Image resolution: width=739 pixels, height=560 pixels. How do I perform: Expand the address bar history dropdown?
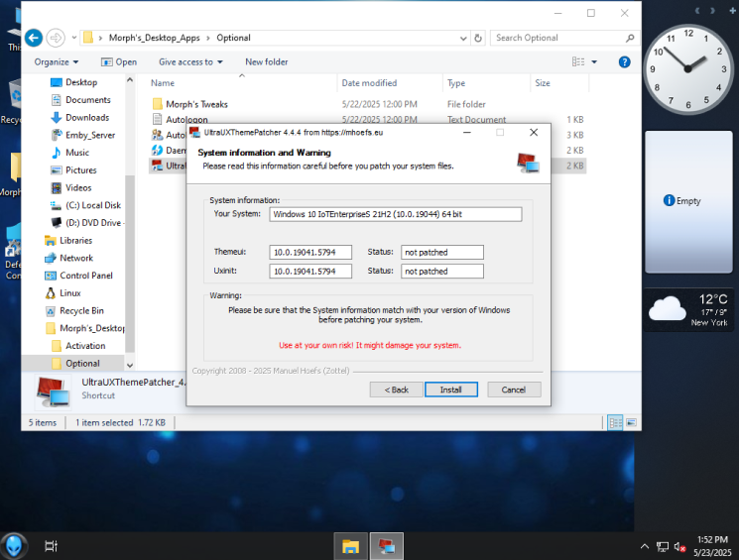click(x=463, y=38)
